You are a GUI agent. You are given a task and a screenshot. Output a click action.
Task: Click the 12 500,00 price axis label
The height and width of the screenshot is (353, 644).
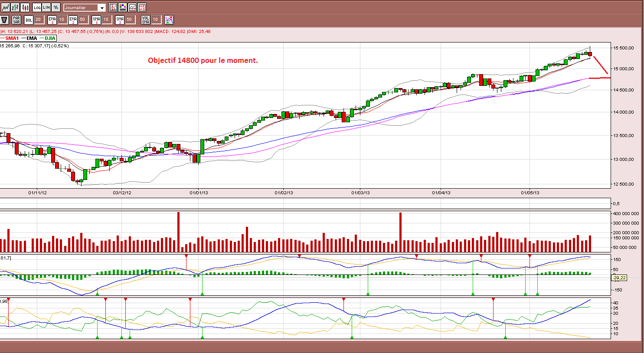[624, 184]
